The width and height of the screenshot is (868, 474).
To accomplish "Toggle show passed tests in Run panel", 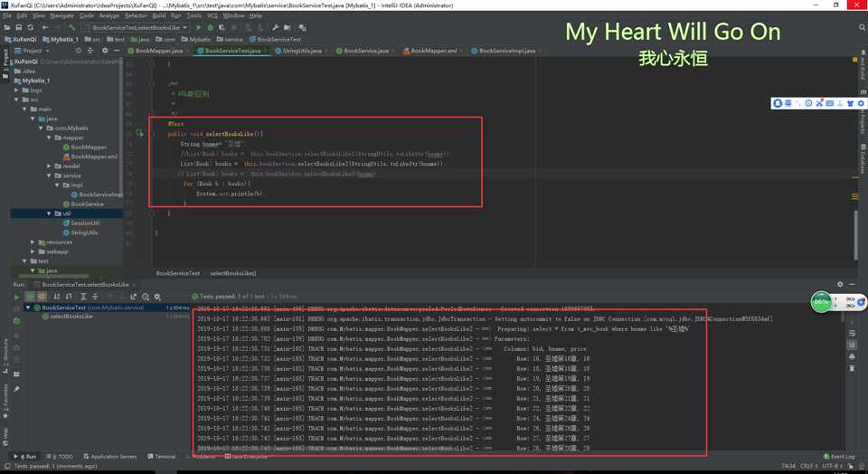I will (x=30, y=297).
